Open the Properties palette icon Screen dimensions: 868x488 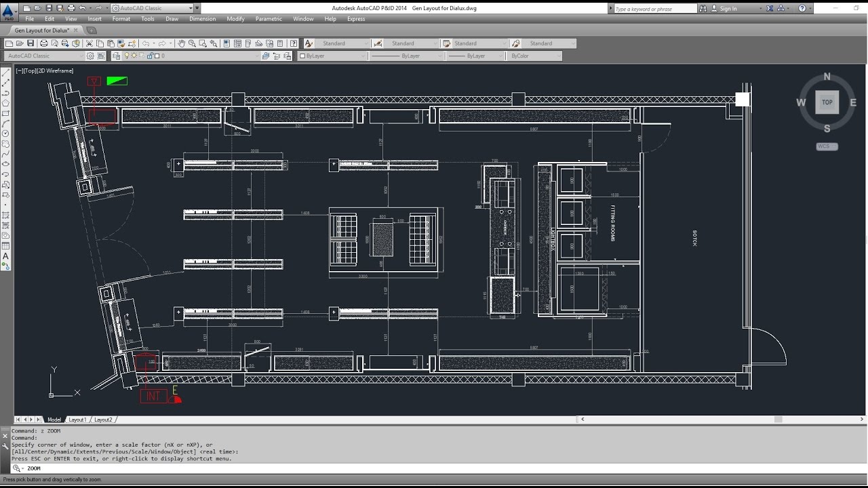227,43
